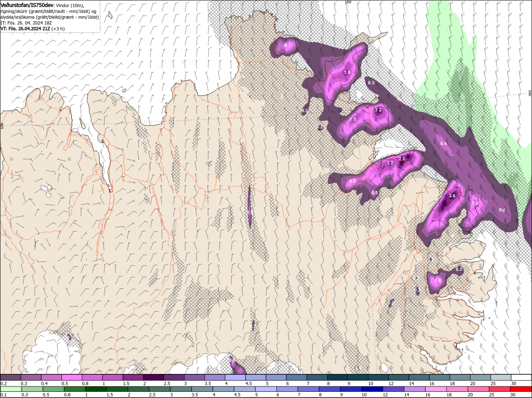The image size is (532, 398).
Task: Click the 2.2 precipitation value on the map
Action: click(x=378, y=110)
